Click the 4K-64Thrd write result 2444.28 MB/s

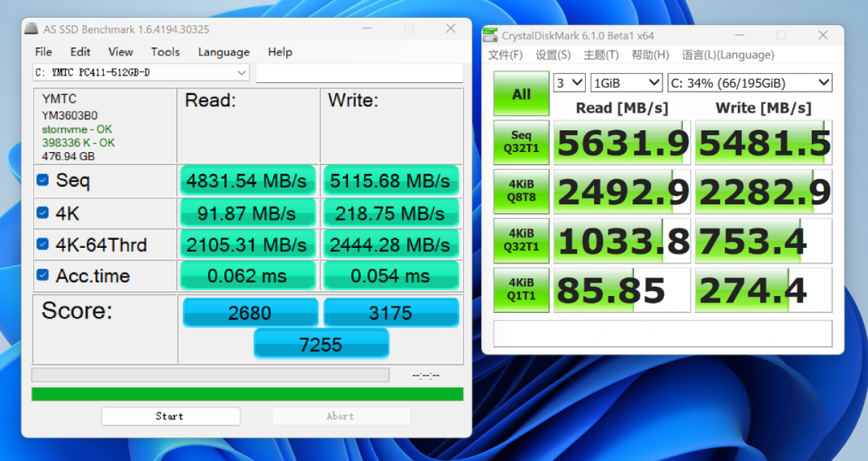[x=391, y=245]
